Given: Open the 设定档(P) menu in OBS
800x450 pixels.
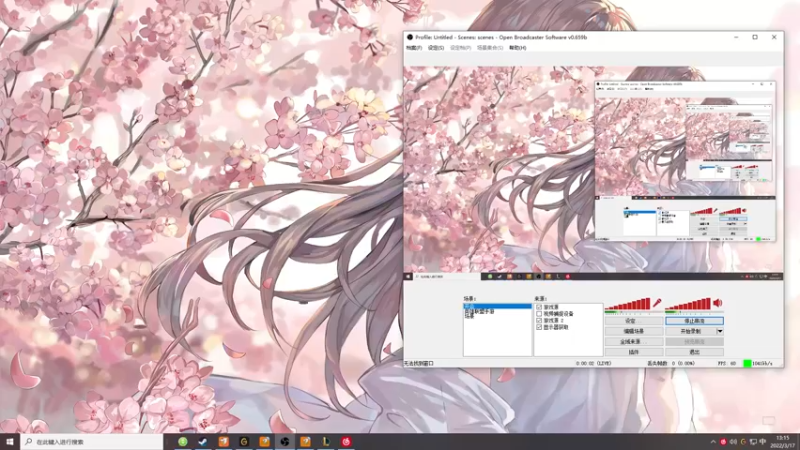Looking at the screenshot, I should [460, 48].
